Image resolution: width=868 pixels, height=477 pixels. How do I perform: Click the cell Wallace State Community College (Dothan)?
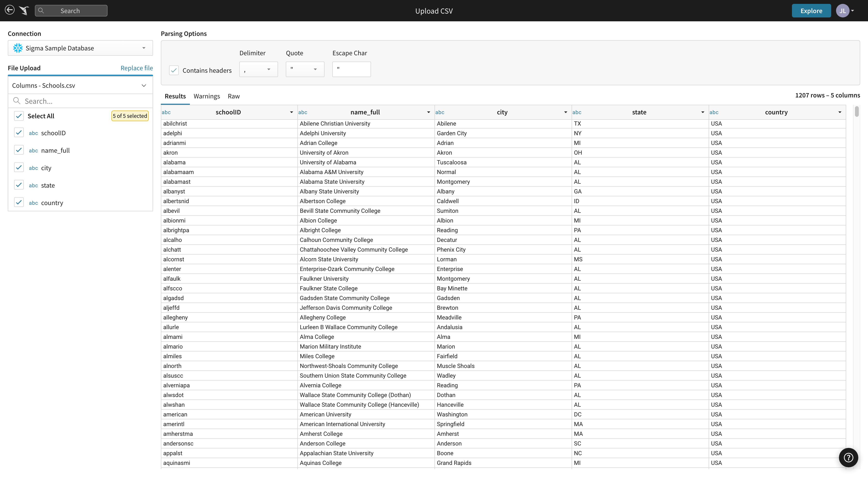pyautogui.click(x=366, y=395)
